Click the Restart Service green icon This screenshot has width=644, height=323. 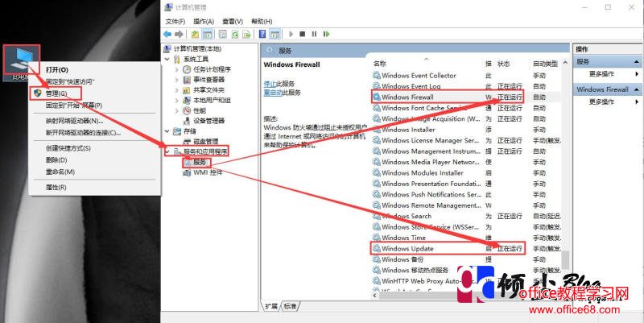click(x=327, y=34)
